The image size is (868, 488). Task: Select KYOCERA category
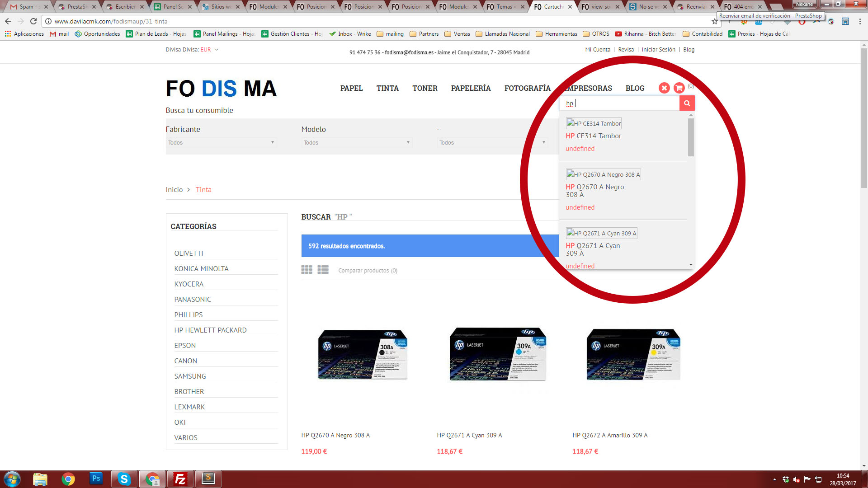click(x=189, y=284)
